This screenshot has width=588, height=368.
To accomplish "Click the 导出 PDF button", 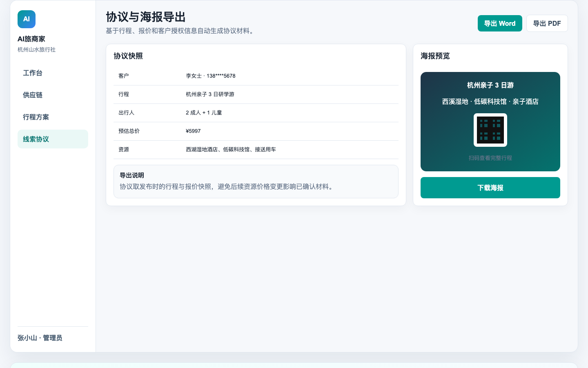I will point(547,23).
